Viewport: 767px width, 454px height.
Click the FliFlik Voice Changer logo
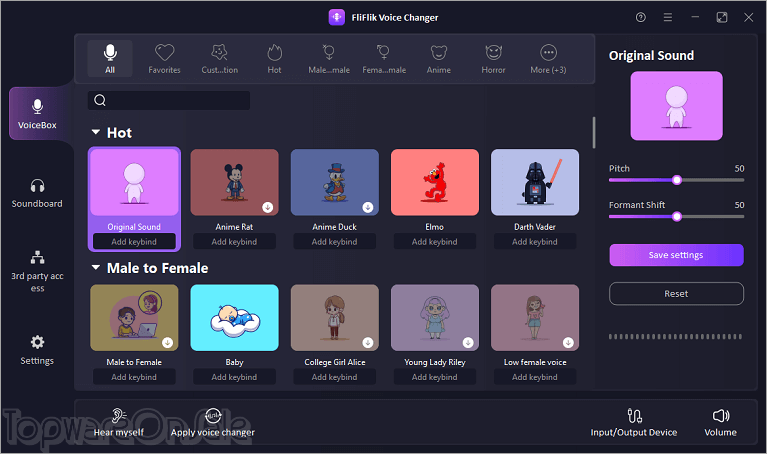(x=337, y=18)
